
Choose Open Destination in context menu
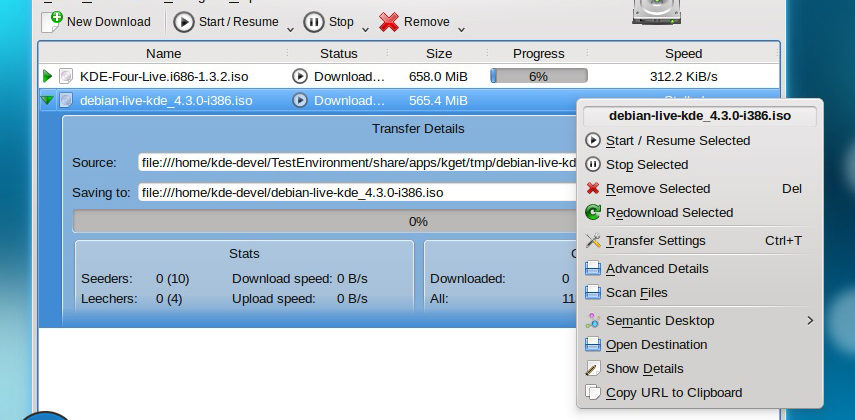pos(700,345)
